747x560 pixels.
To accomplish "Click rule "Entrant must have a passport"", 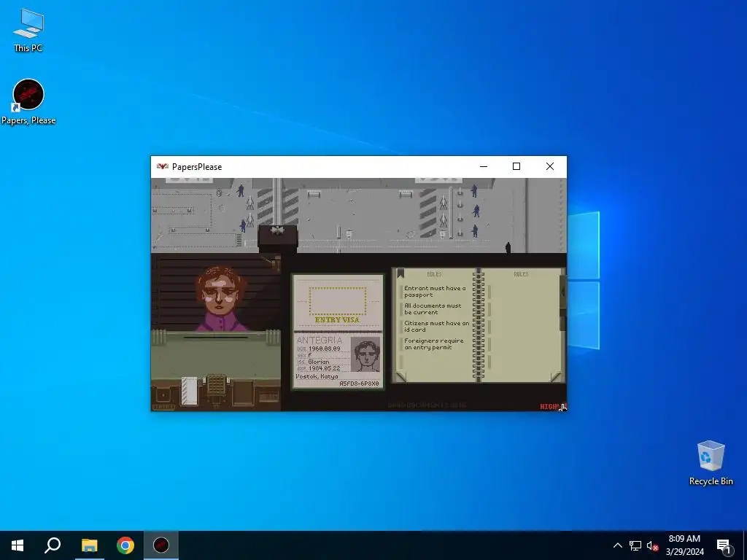I will click(x=435, y=292).
